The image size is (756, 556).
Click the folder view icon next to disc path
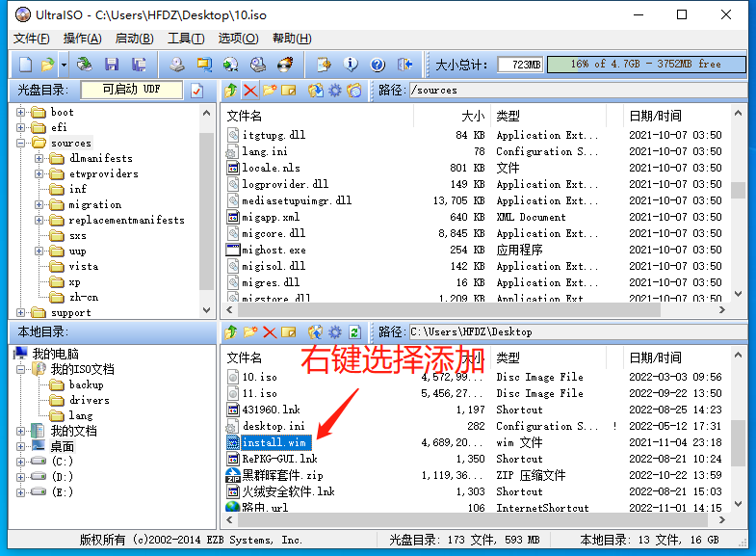click(354, 91)
